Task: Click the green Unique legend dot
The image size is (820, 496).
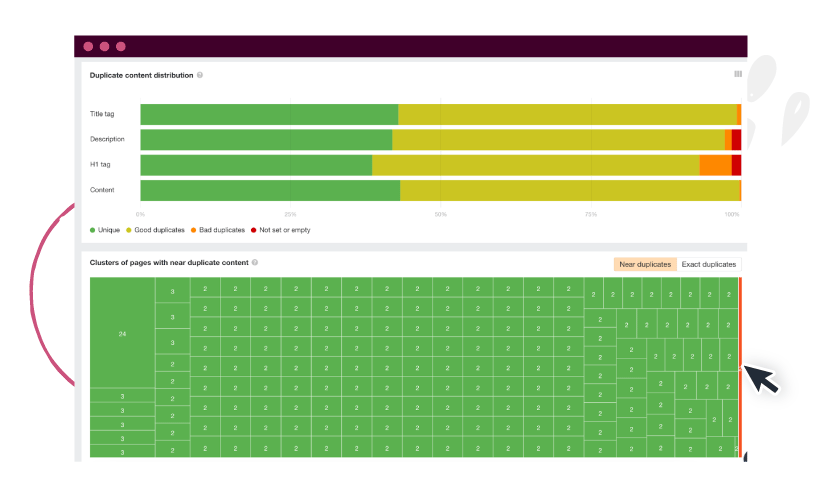Action: coord(93,230)
